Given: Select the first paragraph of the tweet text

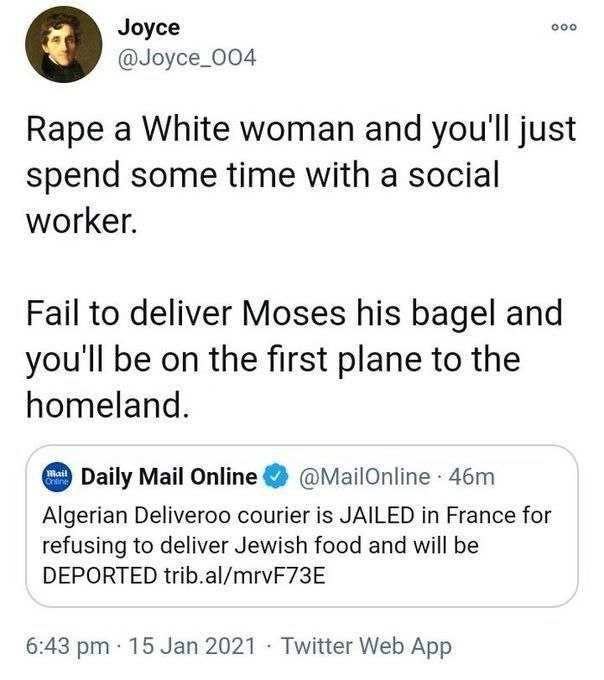Looking at the screenshot, I should coord(301,175).
